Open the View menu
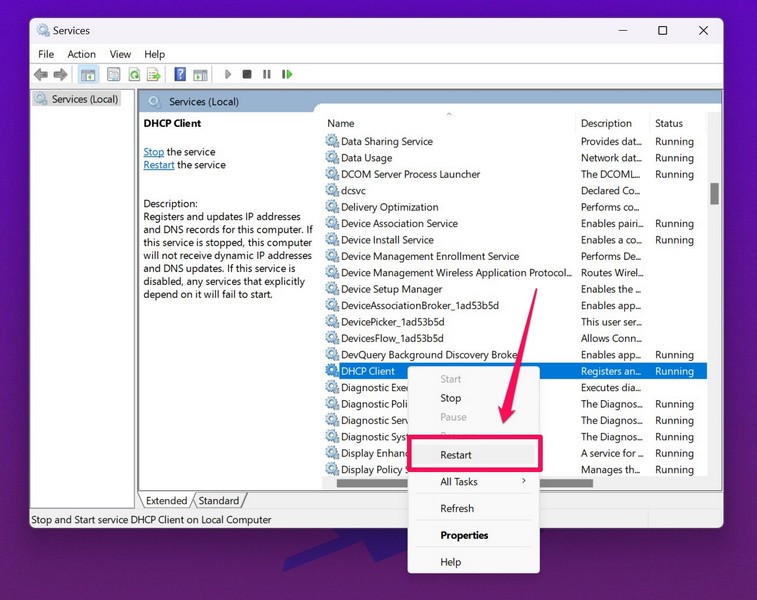The image size is (757, 600). click(120, 54)
